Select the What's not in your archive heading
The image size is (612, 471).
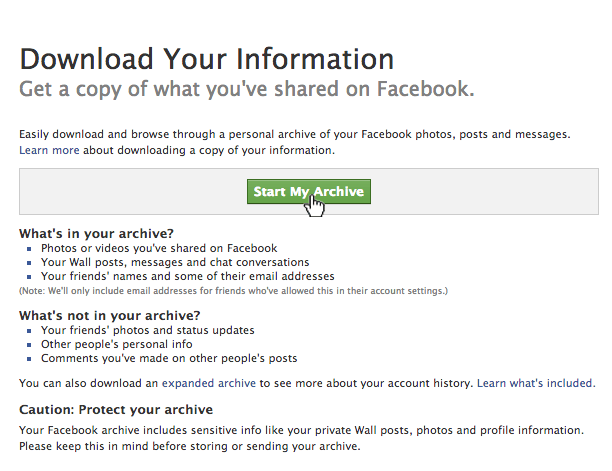[110, 315]
